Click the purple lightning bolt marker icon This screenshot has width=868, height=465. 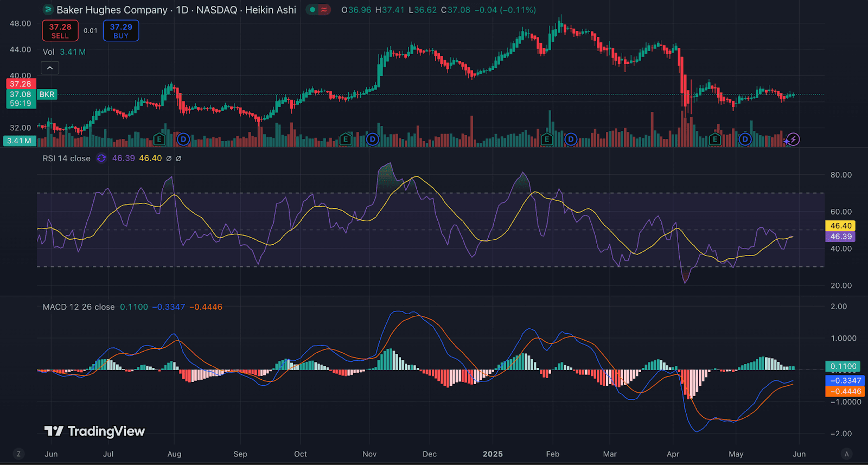pyautogui.click(x=793, y=139)
